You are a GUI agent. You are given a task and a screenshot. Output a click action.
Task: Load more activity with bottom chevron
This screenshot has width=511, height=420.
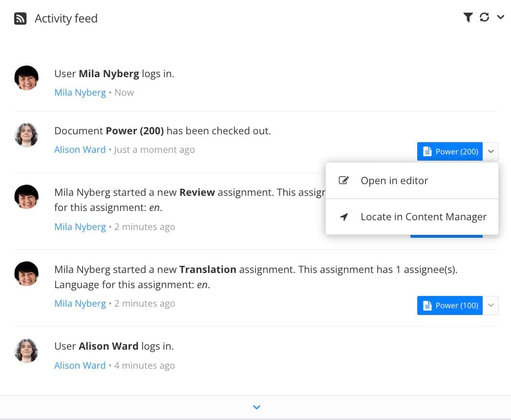click(x=256, y=407)
